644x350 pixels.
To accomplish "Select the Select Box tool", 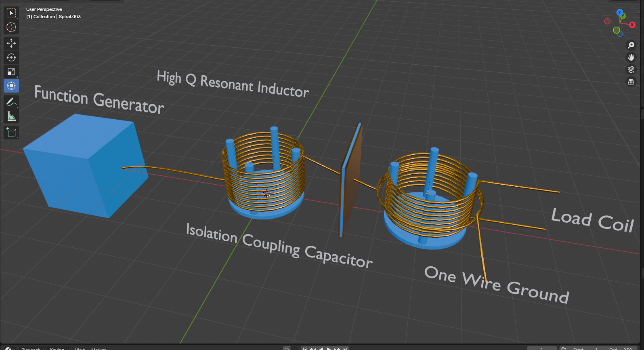I will click(11, 13).
